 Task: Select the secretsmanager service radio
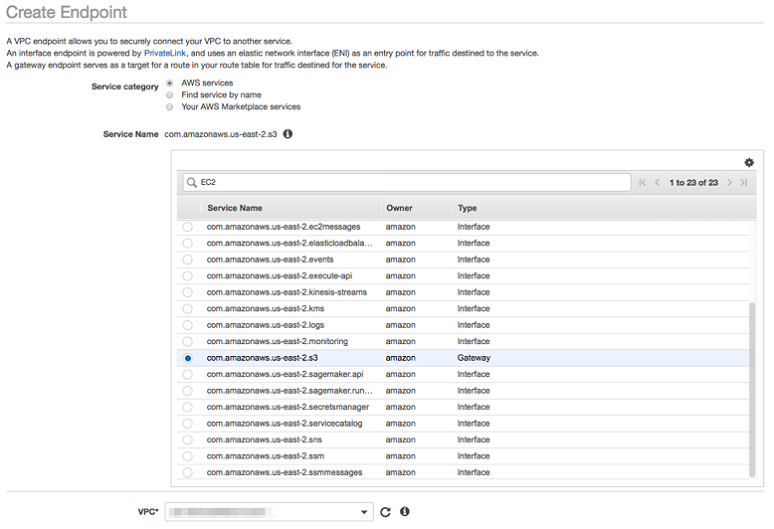click(x=188, y=407)
